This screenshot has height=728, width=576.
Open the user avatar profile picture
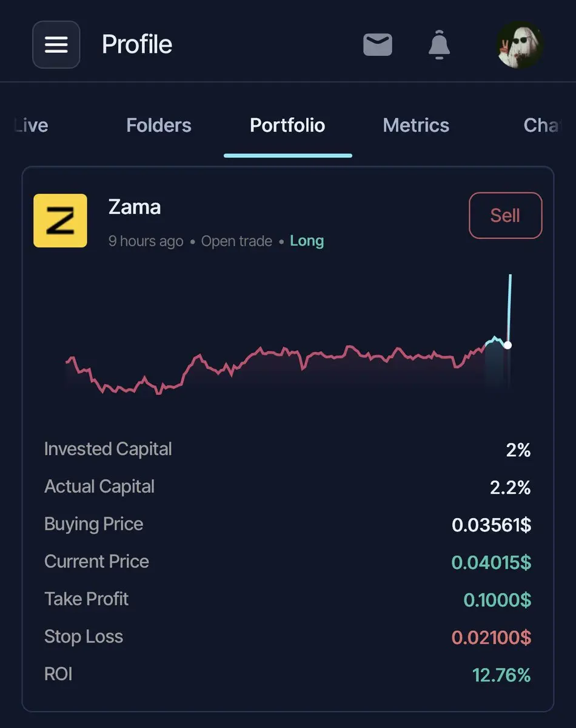click(x=520, y=45)
